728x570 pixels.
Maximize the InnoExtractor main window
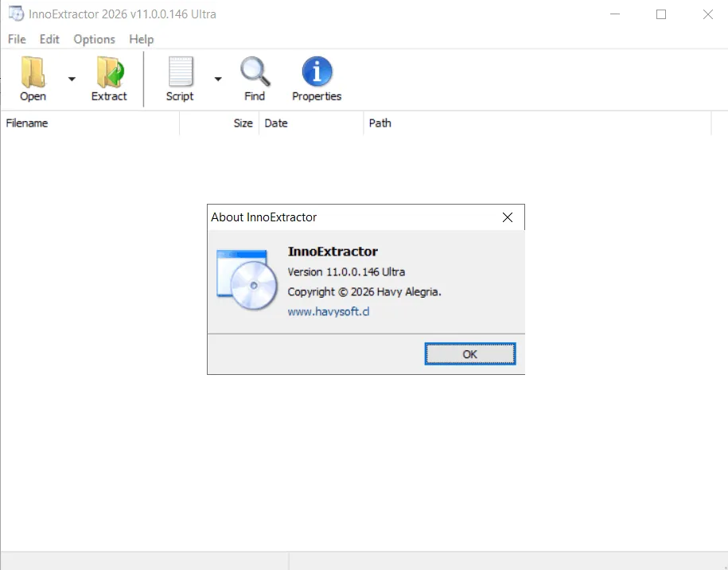(661, 14)
